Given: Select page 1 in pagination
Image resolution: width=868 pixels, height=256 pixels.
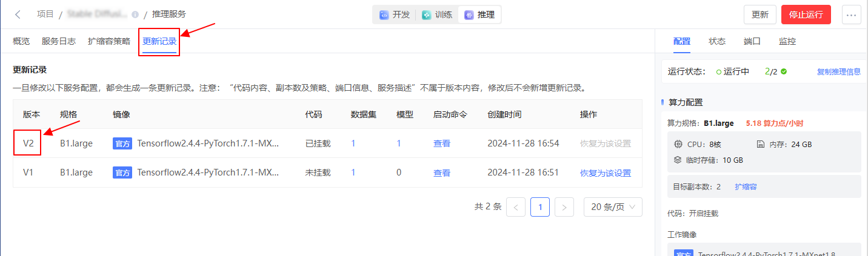Looking at the screenshot, I should coord(540,207).
